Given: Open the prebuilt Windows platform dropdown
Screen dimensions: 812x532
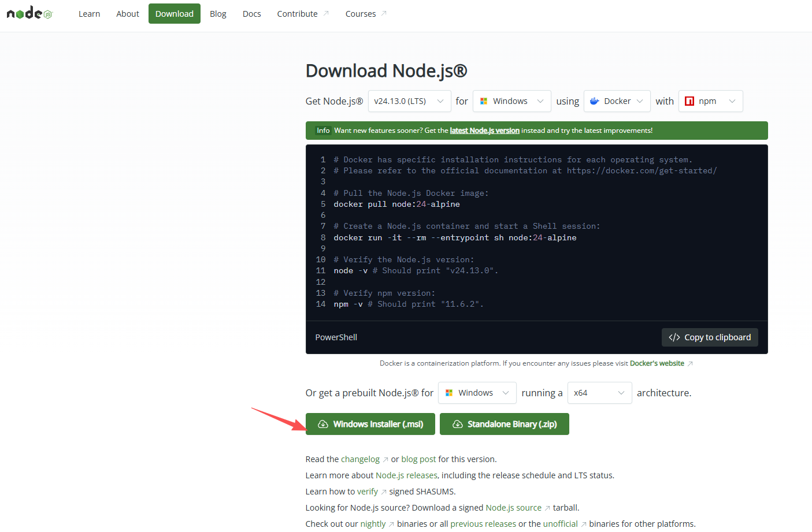Looking at the screenshot, I should point(477,393).
